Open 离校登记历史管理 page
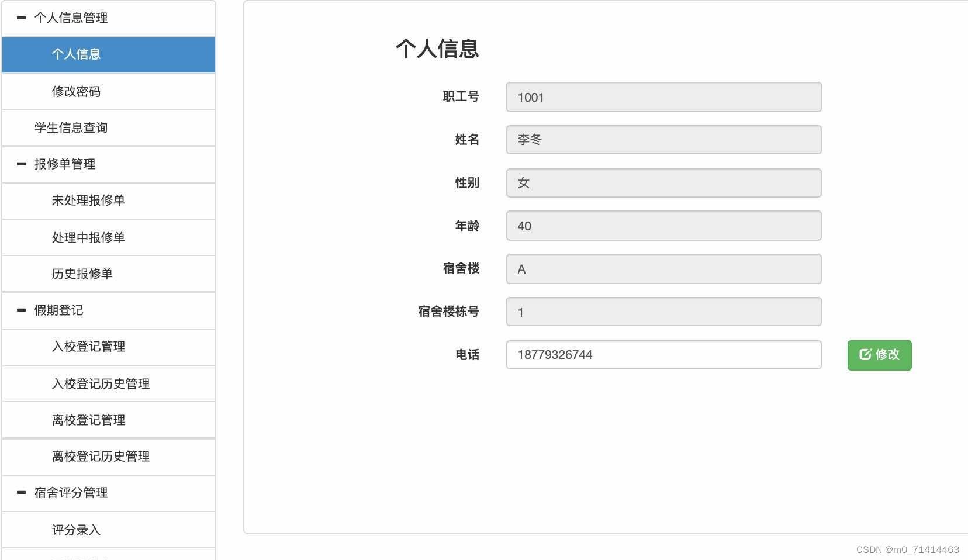Viewport: 968px width, 560px height. coord(109,457)
